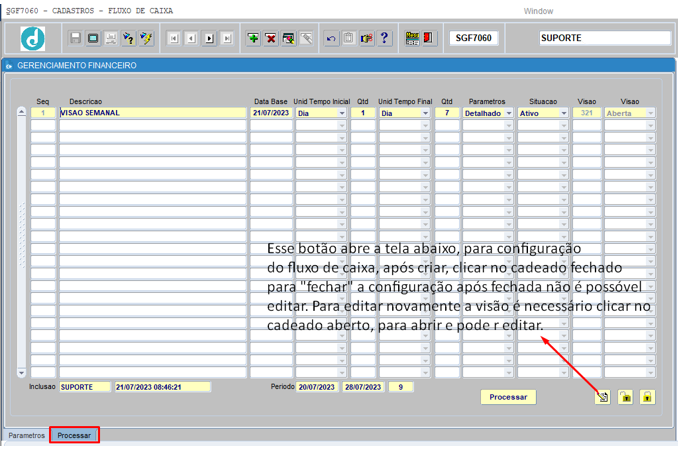Viewport: 678px width, 449px height.
Task: Click the print setup icon
Action: tap(111, 38)
